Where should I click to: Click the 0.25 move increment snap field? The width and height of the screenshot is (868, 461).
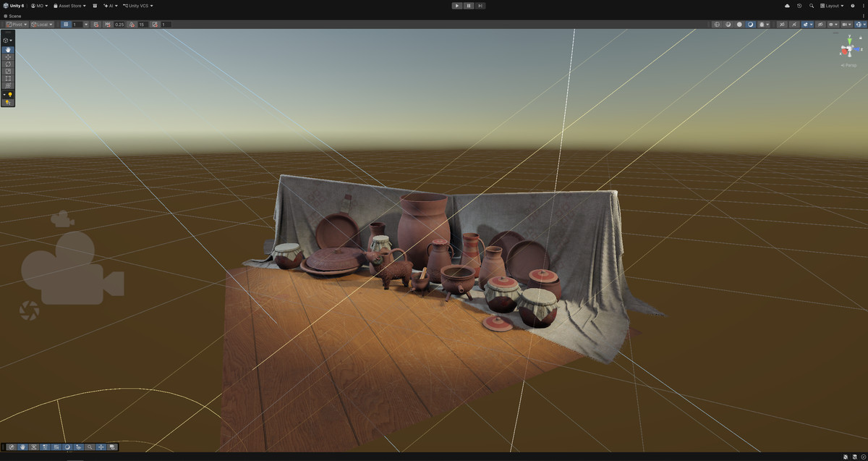119,24
